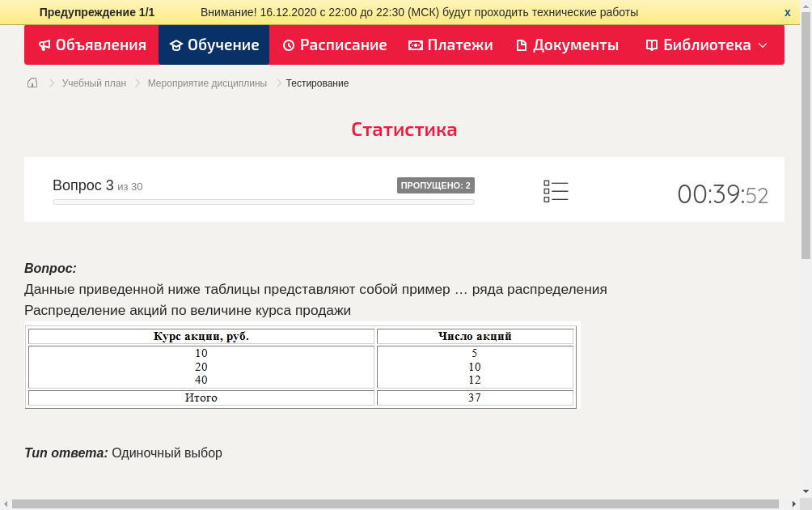Switch to the Обучение navigation section
Viewport: 812px width, 510px height.
pos(214,45)
